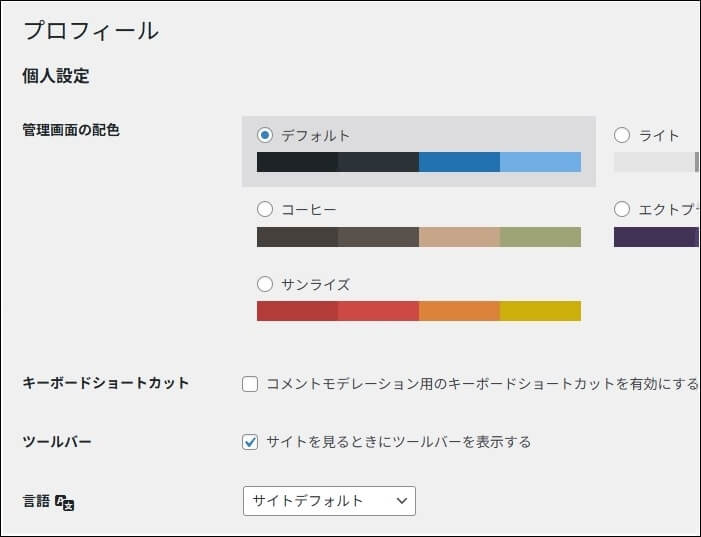Enable keyboard shortcuts for comment moderation checkbox

click(250, 383)
